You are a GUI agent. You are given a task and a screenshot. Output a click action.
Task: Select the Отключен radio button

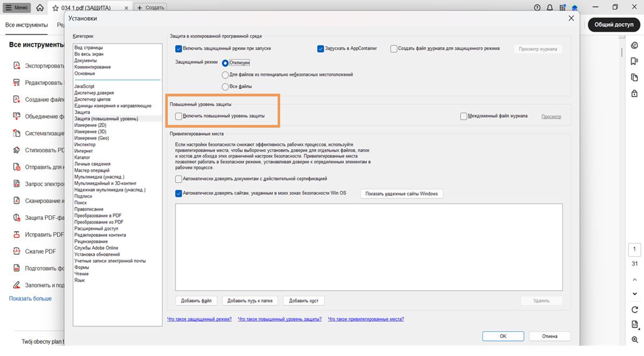[225, 63]
